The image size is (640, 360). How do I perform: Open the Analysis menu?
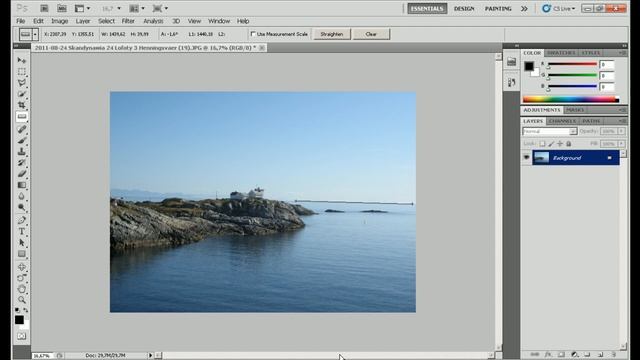click(153, 21)
